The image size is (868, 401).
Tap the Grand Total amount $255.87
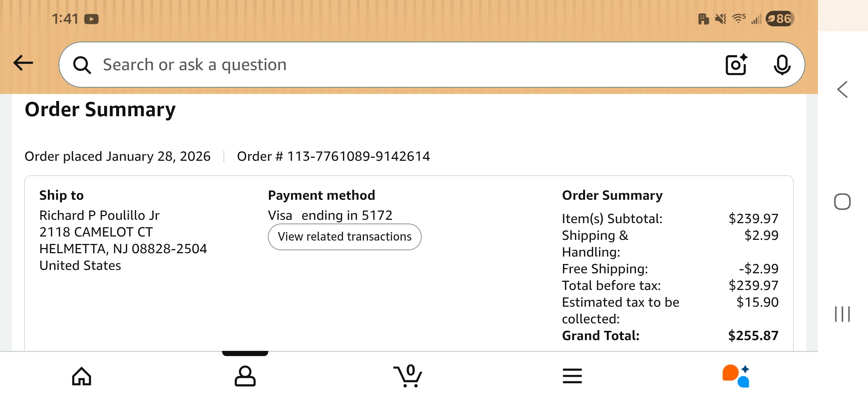[753, 336]
